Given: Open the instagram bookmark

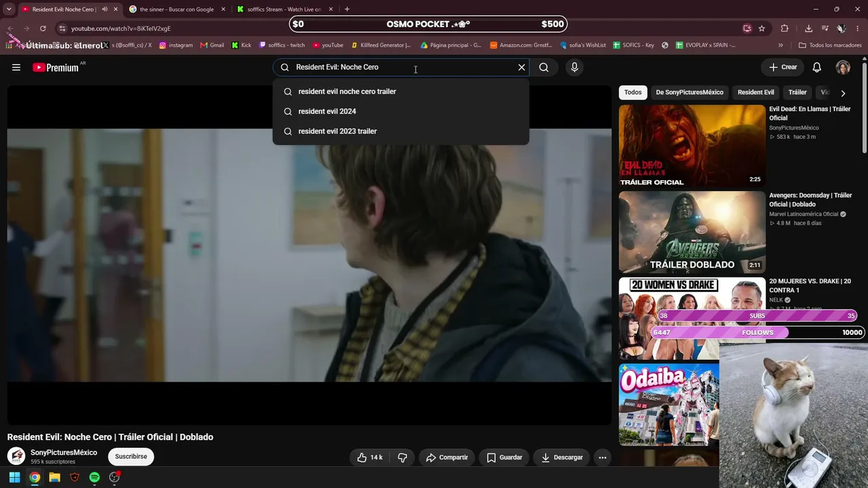Looking at the screenshot, I should (x=176, y=45).
